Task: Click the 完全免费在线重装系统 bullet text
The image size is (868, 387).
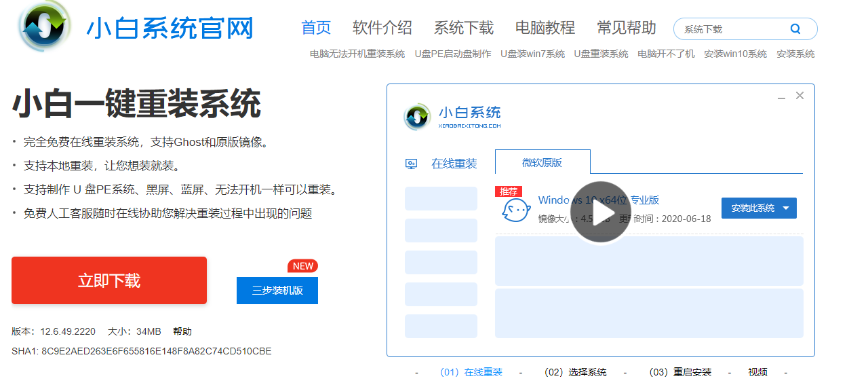Action: [x=146, y=142]
